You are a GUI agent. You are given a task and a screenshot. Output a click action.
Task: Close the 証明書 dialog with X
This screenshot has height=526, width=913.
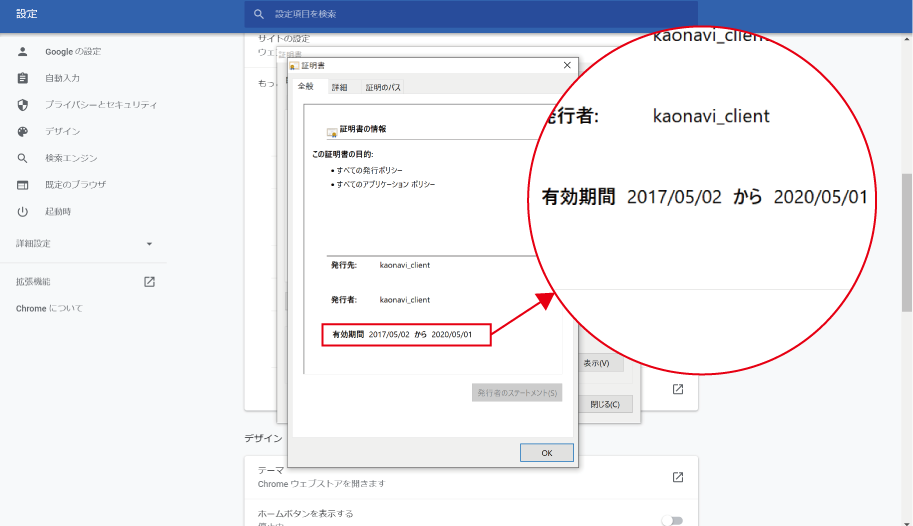pyautogui.click(x=567, y=65)
